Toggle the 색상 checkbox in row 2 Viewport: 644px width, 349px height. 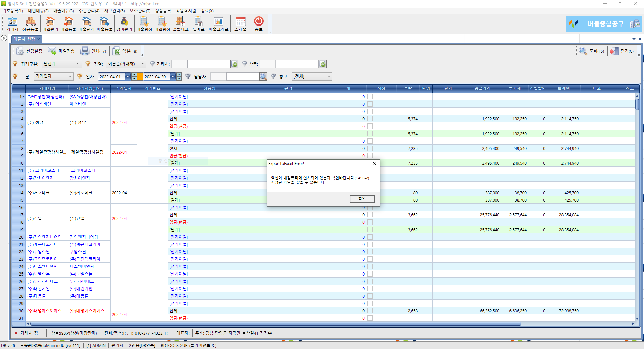370,104
